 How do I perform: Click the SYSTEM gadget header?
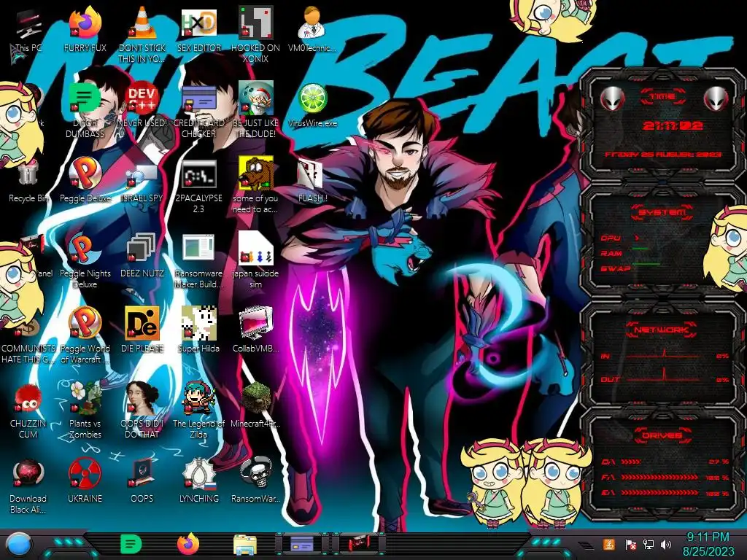click(x=662, y=212)
